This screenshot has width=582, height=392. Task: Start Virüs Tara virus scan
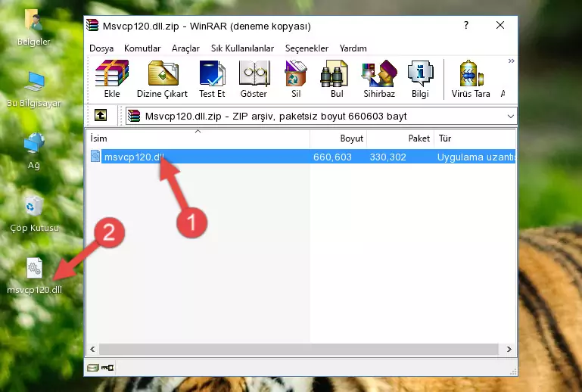coord(471,79)
